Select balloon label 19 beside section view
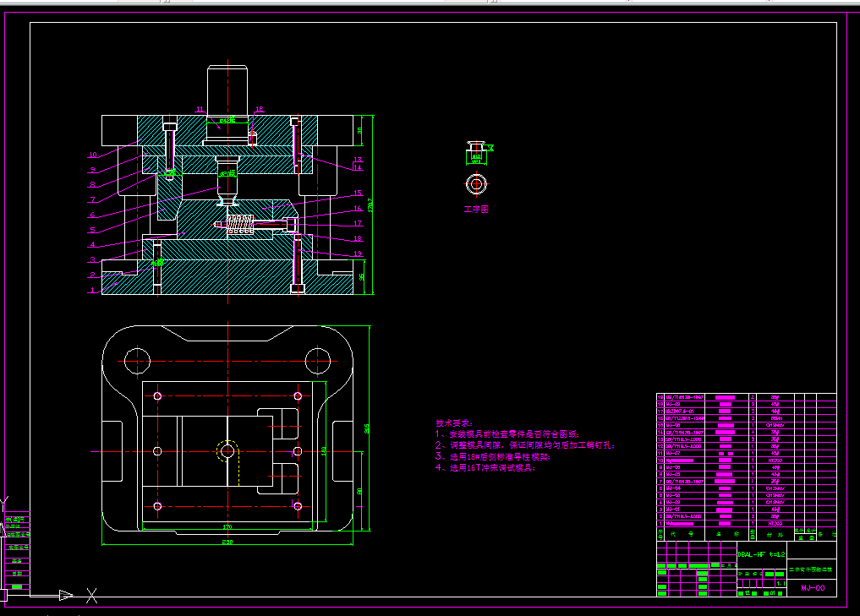860x616 pixels. 358,253
